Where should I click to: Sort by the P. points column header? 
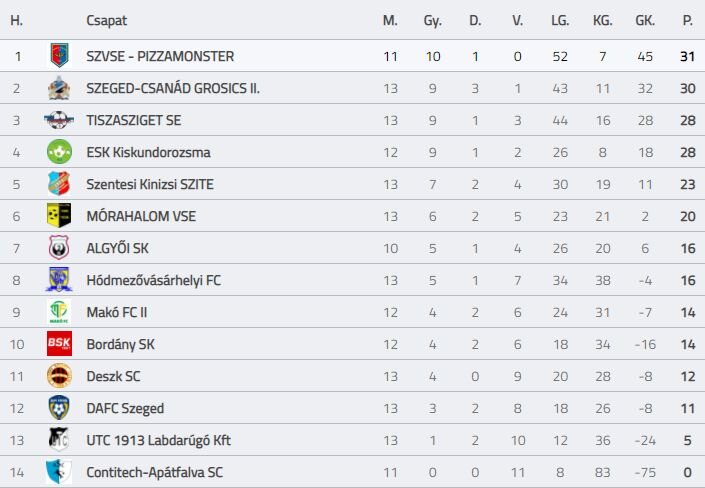coord(687,20)
